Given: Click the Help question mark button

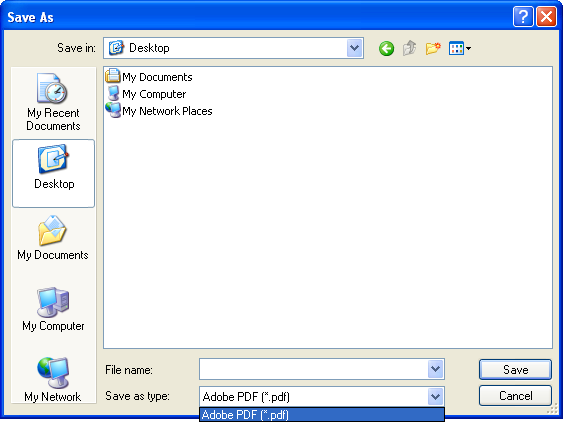Looking at the screenshot, I should pyautogui.click(x=523, y=17).
